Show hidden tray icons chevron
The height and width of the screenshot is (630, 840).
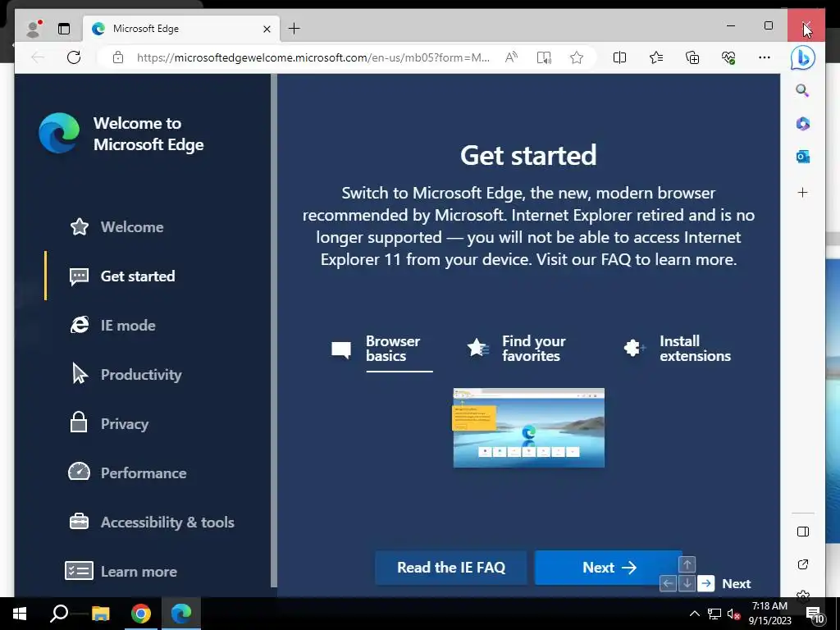click(694, 614)
